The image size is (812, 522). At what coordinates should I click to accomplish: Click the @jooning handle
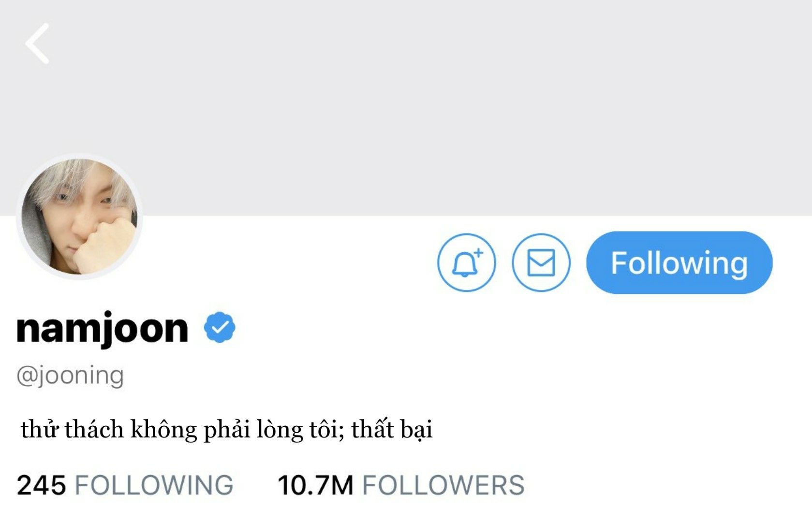(71, 376)
